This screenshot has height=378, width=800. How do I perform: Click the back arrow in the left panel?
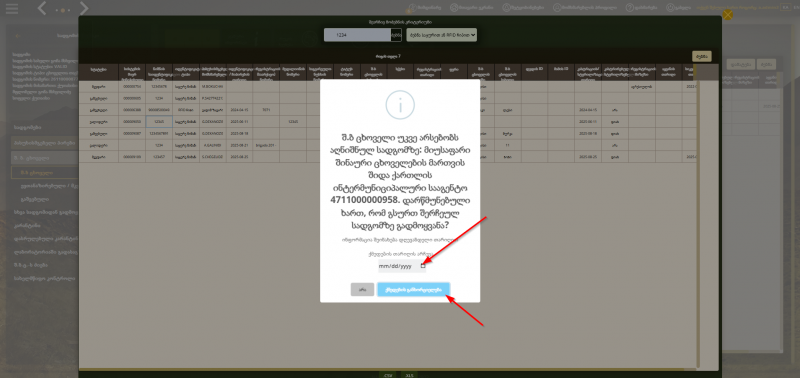(18, 36)
